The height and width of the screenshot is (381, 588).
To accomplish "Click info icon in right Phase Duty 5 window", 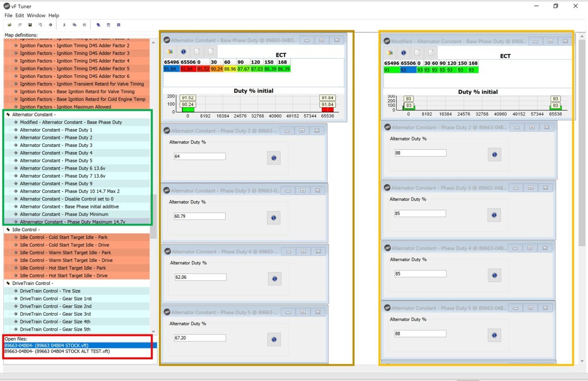I will click(x=494, y=335).
